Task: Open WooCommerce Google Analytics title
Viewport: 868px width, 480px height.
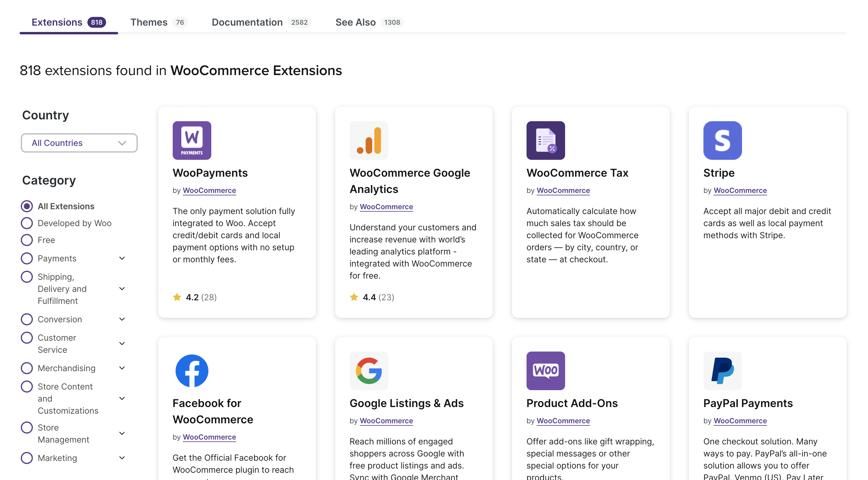Action: pos(410,181)
